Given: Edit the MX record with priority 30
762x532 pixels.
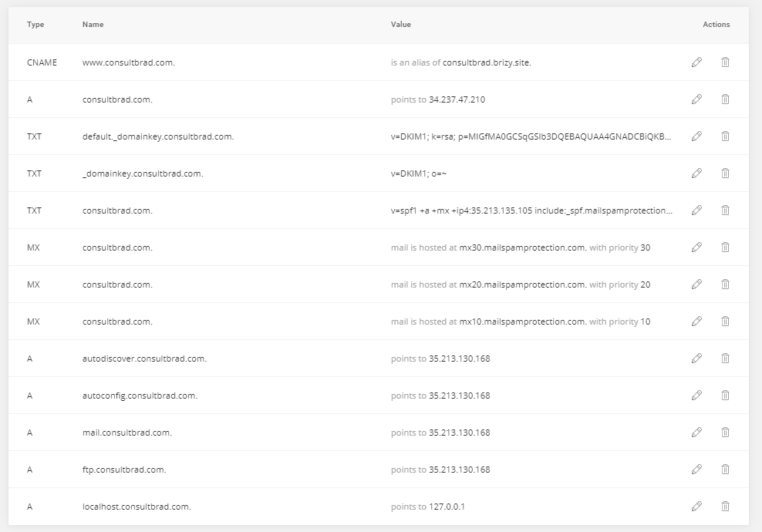Looking at the screenshot, I should coord(696,247).
